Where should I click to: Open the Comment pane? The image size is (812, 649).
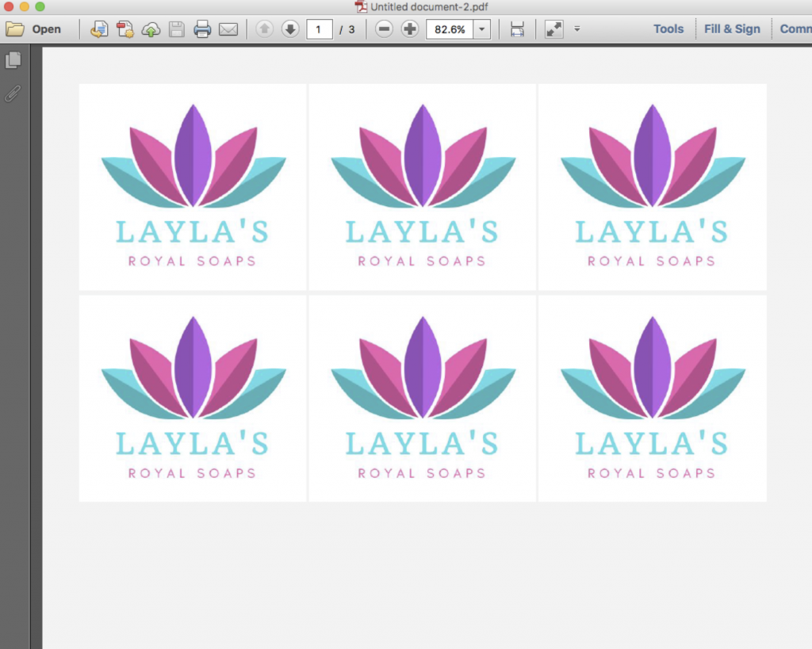point(795,29)
